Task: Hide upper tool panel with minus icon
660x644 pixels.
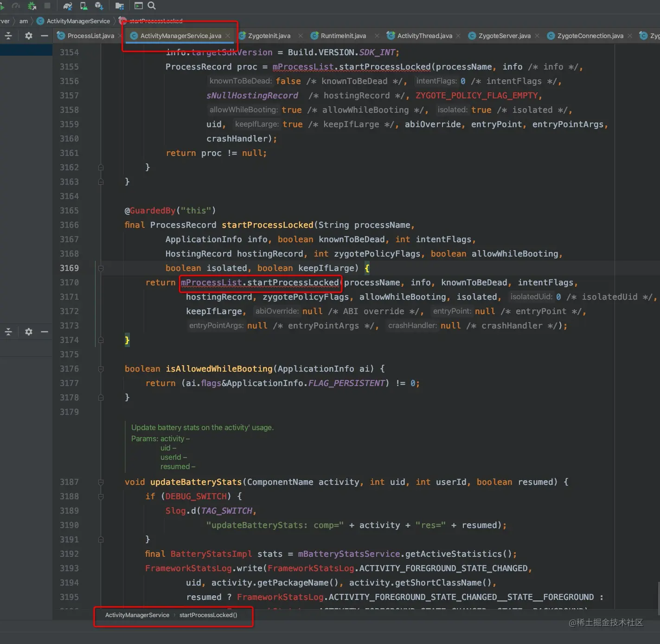Action: point(45,36)
